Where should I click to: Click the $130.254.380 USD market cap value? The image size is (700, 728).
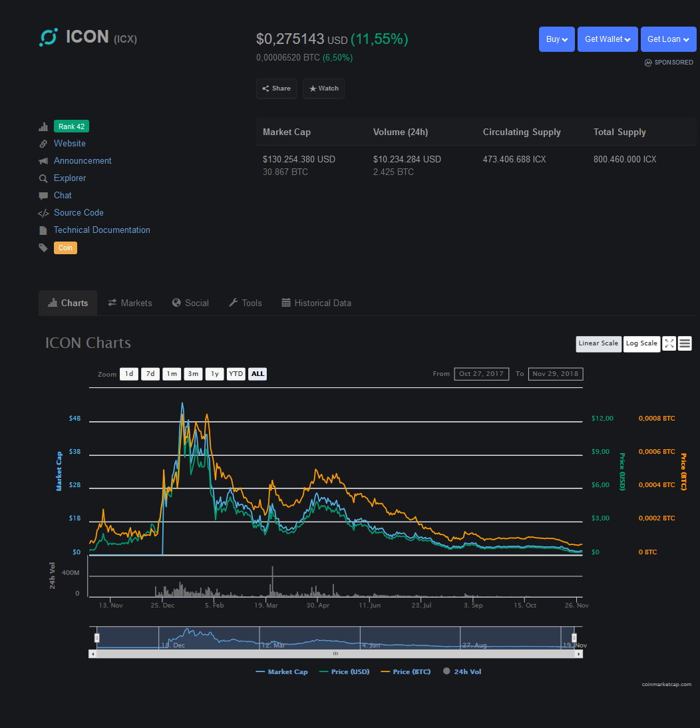[x=299, y=159]
